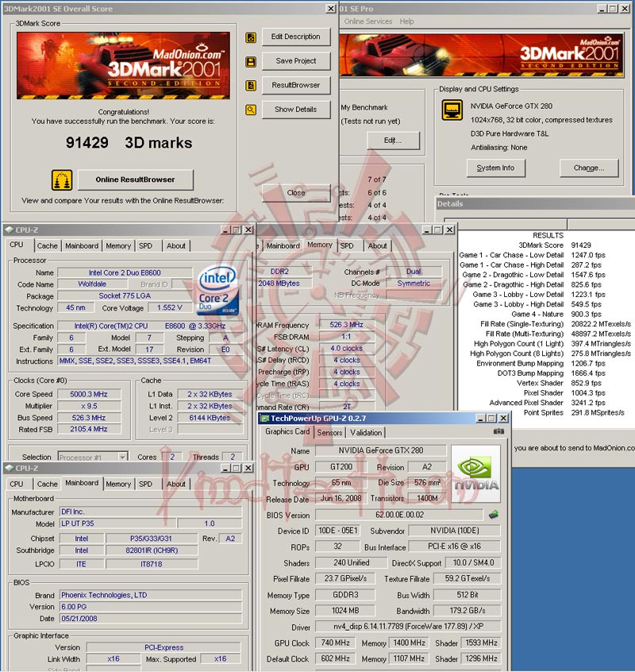Click the Edit Description icon
Viewport: 635px width, 672px height.
tap(251, 37)
